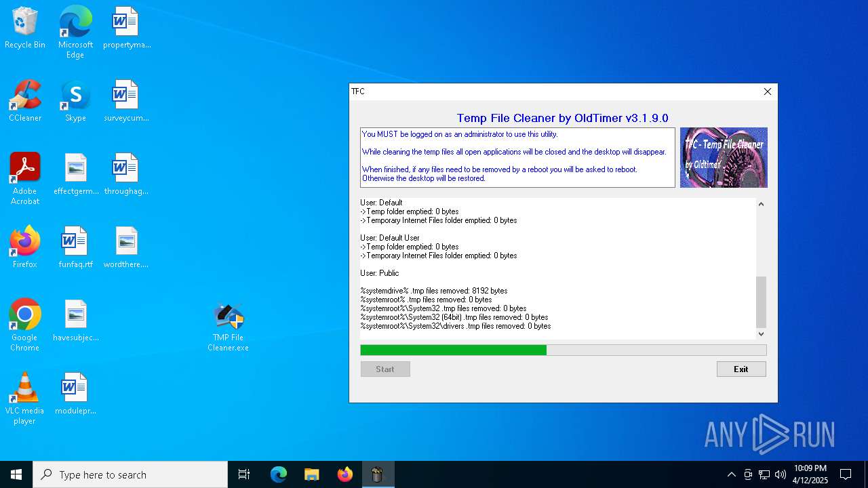Open File Explorer from the taskbar
Image resolution: width=868 pixels, height=488 pixels.
[x=311, y=474]
